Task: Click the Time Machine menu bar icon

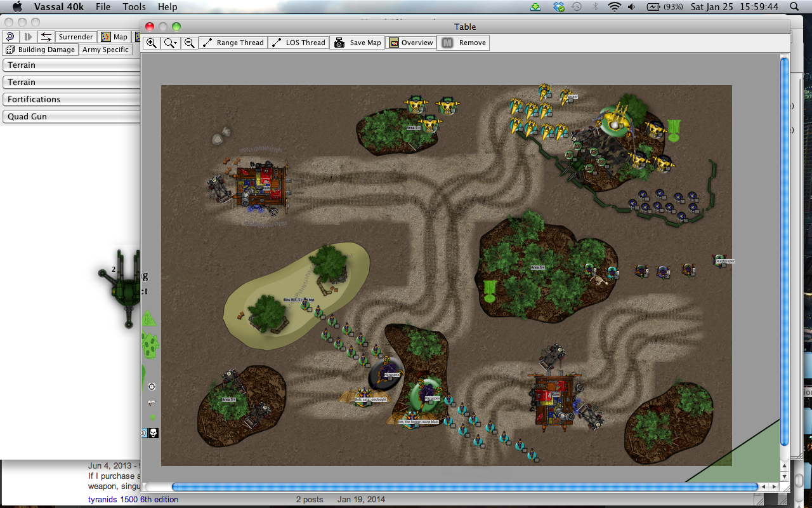Action: pos(577,7)
